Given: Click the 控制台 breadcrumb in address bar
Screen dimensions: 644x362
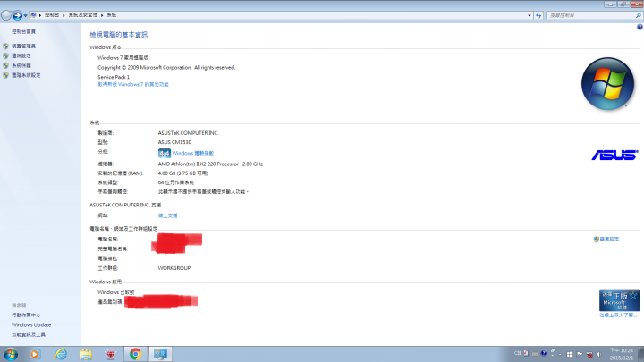Looking at the screenshot, I should click(52, 15).
